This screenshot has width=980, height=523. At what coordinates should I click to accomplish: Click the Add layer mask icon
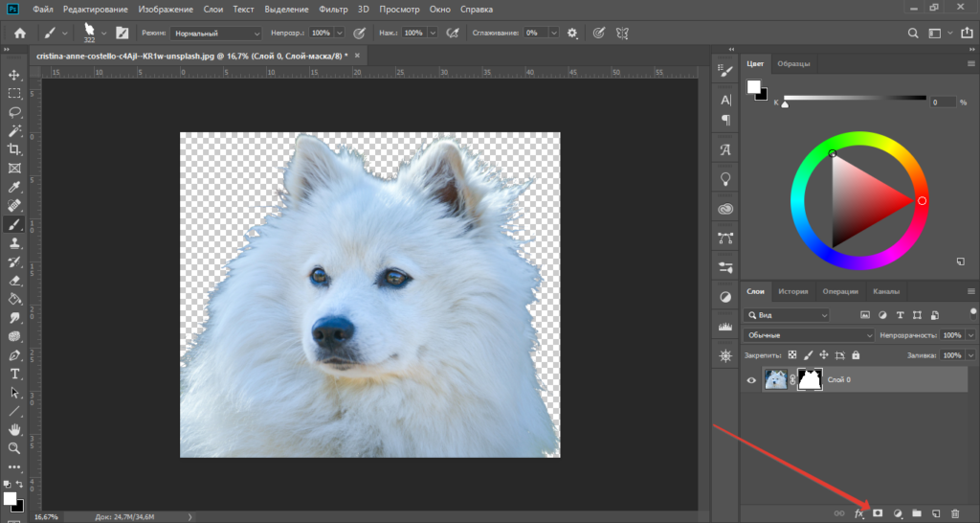[877, 513]
